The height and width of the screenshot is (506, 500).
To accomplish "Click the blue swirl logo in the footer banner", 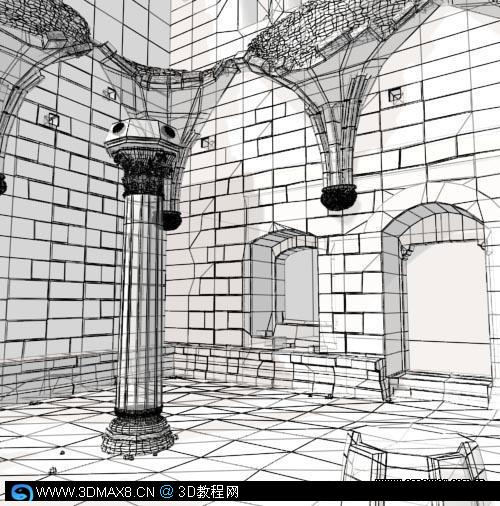I will click(x=21, y=492).
